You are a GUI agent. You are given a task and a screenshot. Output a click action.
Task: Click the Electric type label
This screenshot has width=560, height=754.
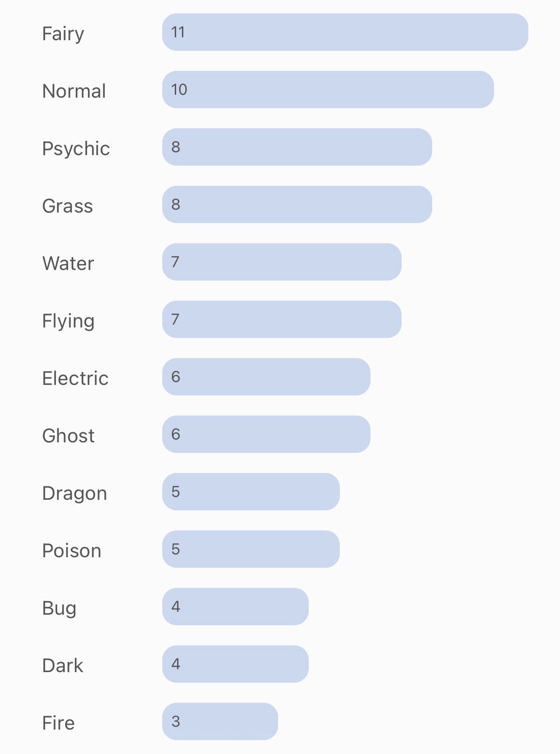(75, 378)
